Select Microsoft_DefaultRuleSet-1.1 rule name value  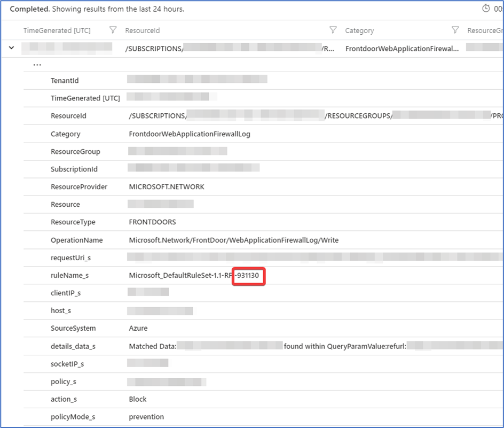click(x=194, y=276)
